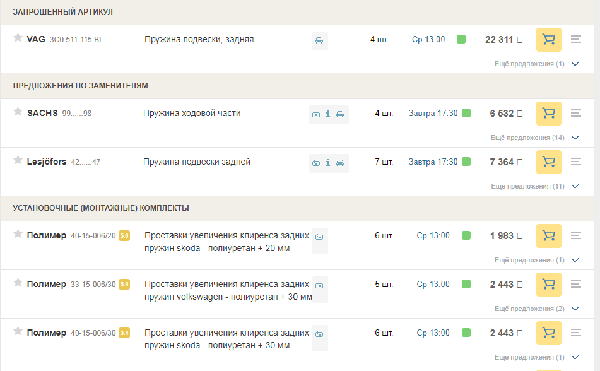Image resolution: width=600 pixels, height=371 pixels.
Task: Click 'Пружина ходовой части' description
Action: 192,113
